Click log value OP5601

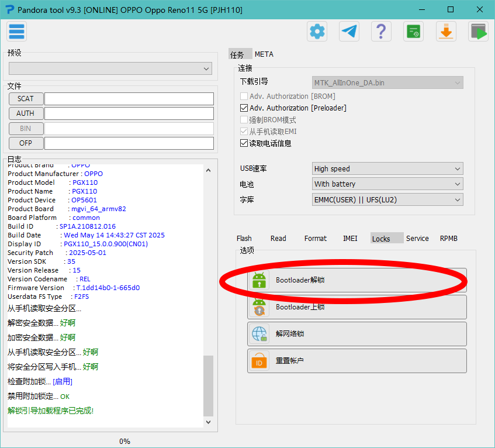point(84,200)
